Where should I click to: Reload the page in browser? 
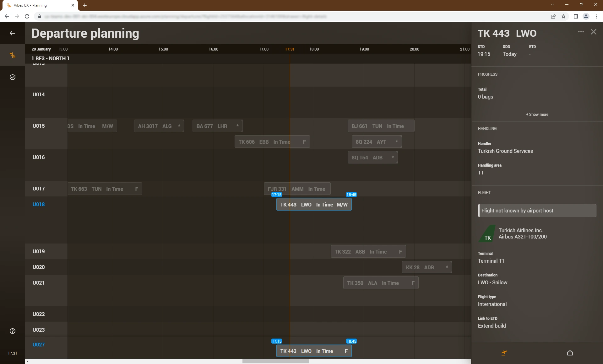coord(27,16)
